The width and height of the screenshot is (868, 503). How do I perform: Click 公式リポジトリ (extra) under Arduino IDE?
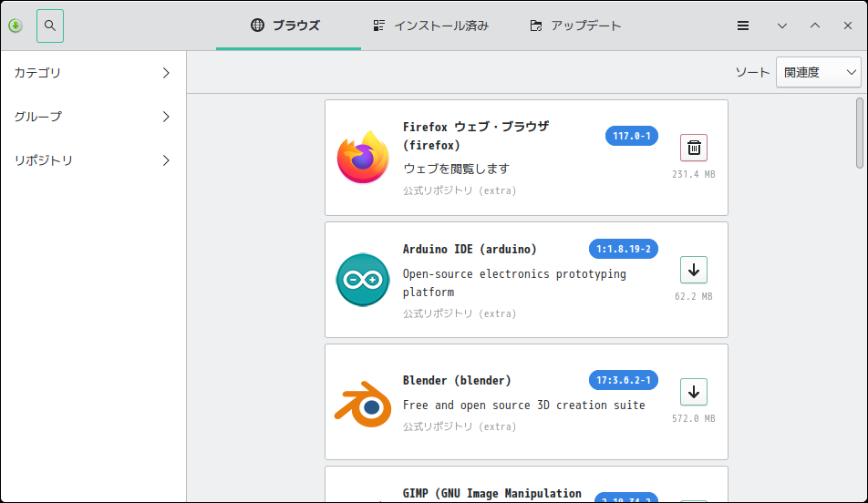click(460, 313)
